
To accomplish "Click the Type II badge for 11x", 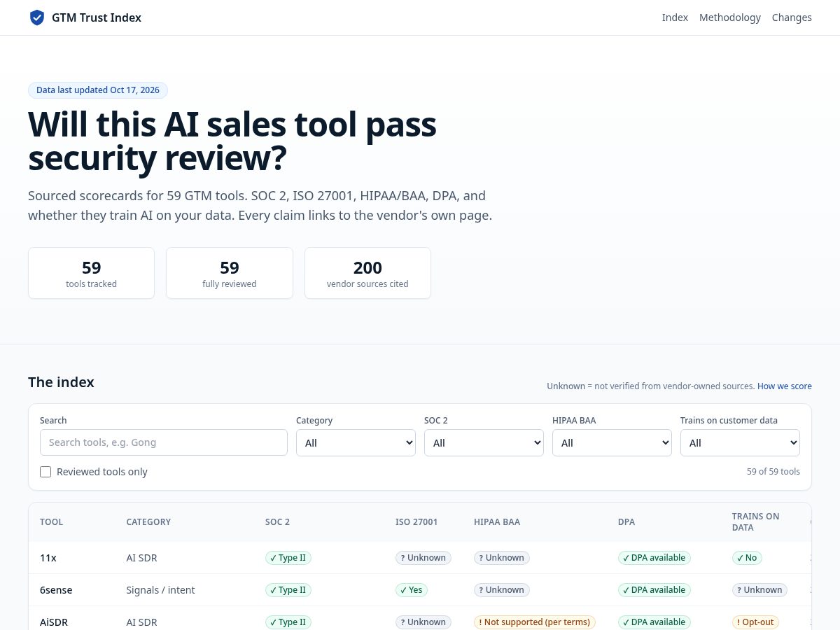I will [x=288, y=558].
